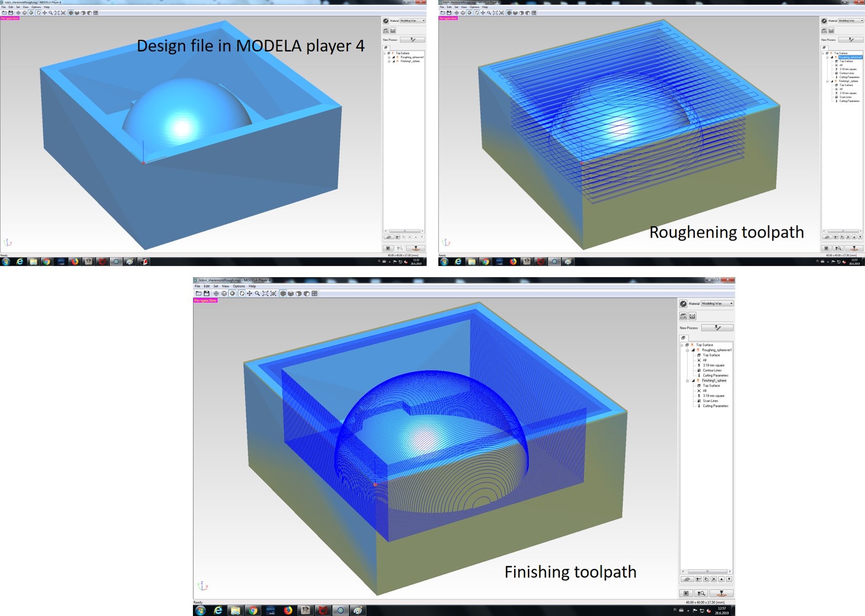Image resolution: width=865 pixels, height=616 pixels.
Task: Toggle first dark cube view icon, Finishing toolpath toolbar
Action: coord(283,294)
